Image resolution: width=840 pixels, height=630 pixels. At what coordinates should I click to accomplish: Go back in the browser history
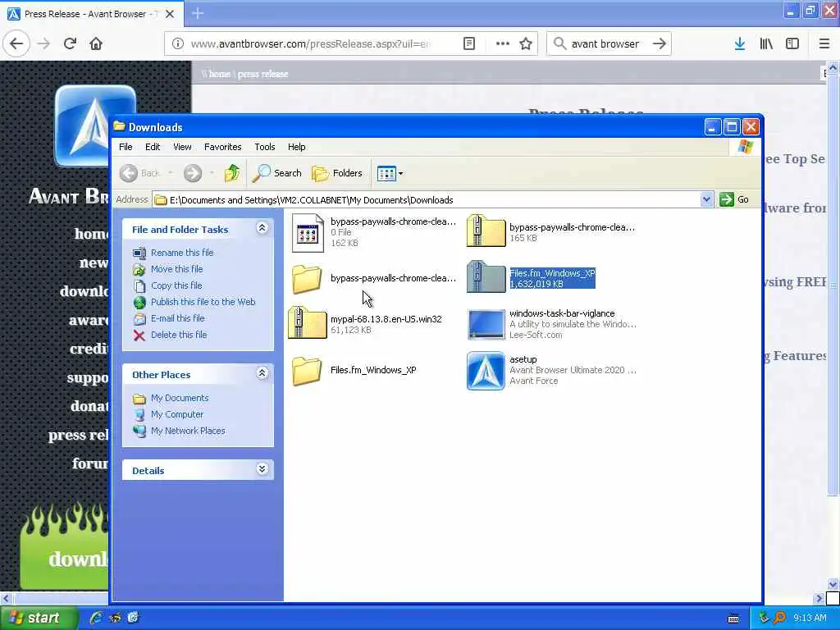tap(16, 43)
